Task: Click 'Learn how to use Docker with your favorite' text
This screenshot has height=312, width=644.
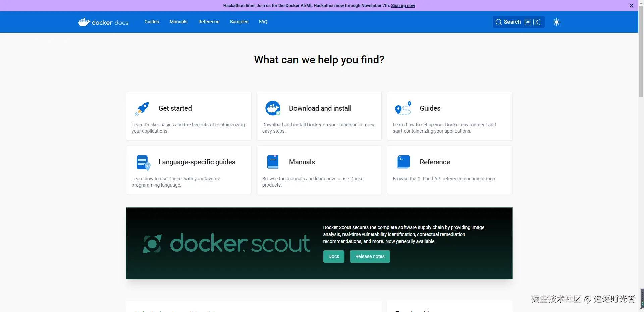Action: [x=176, y=182]
